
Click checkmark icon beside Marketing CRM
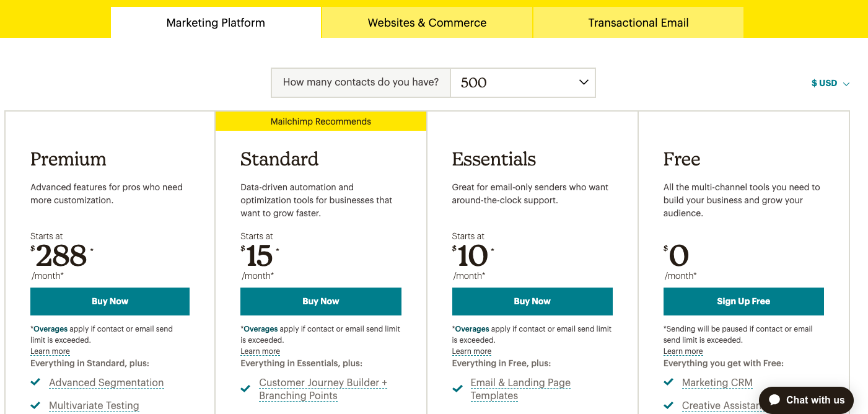pyautogui.click(x=669, y=382)
